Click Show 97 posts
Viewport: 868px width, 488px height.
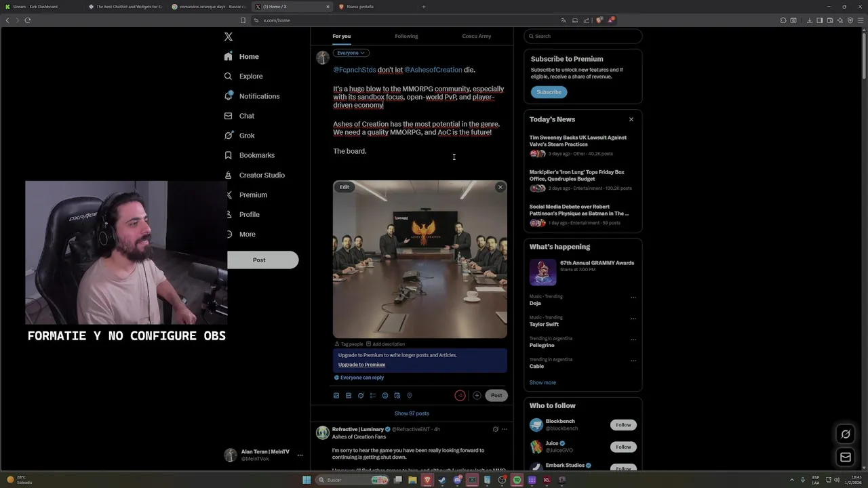tap(412, 413)
